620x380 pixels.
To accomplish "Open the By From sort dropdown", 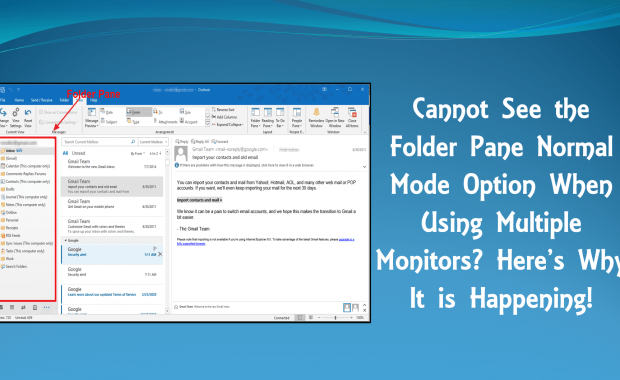I will [138, 153].
